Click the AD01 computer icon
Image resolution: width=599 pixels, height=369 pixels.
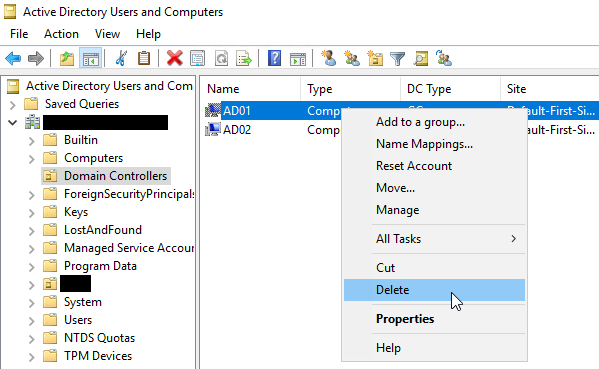coord(213,110)
